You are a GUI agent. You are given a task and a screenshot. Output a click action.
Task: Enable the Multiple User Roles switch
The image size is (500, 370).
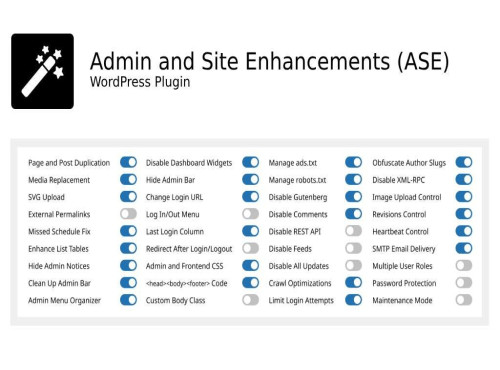(464, 266)
